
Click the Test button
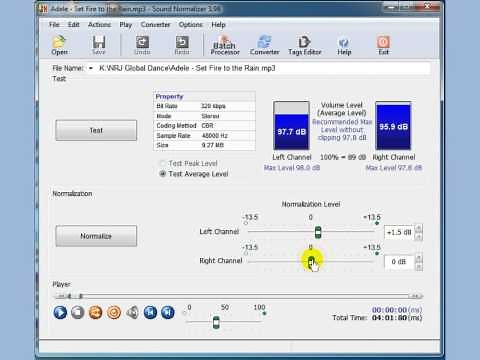coord(96,130)
